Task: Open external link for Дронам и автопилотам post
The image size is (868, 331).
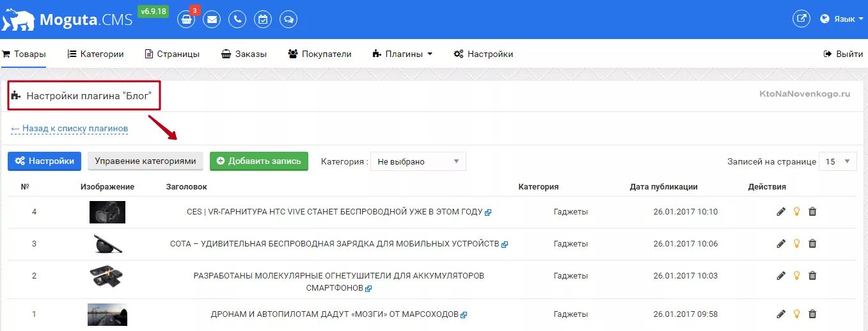Action: click(464, 315)
